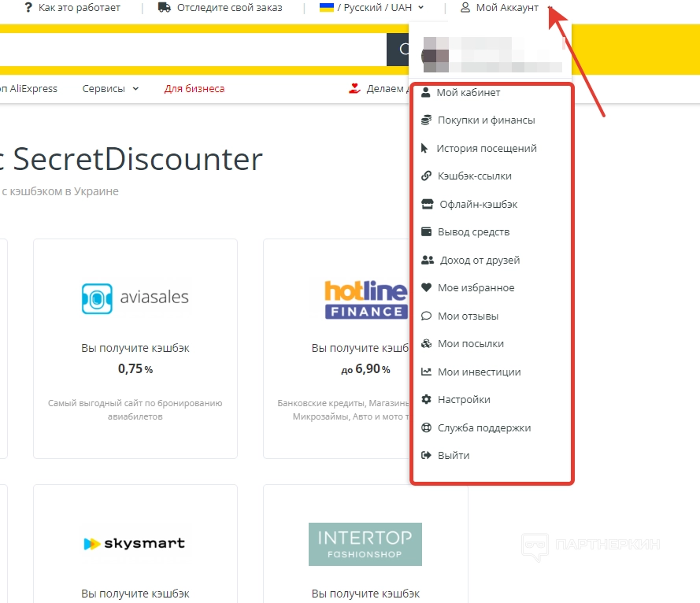Image resolution: width=700 pixels, height=603 pixels.
Task: Click the Ukrainian flag icon
Action: pos(326,7)
